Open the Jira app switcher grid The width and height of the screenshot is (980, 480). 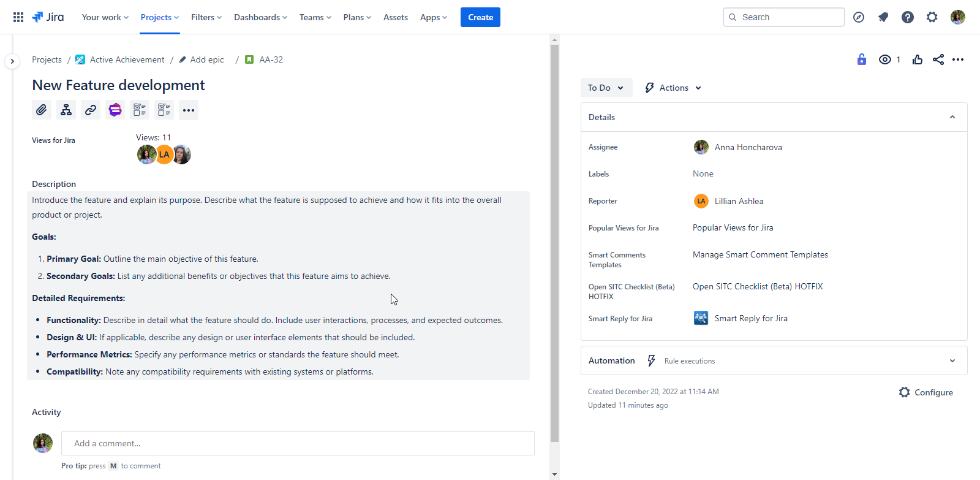[x=18, y=17]
